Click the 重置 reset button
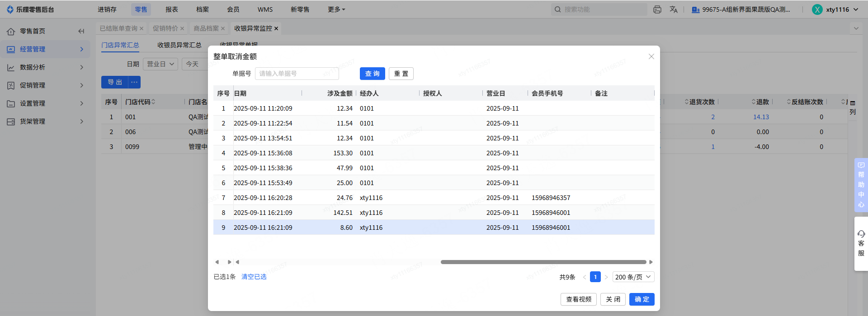 coord(401,74)
